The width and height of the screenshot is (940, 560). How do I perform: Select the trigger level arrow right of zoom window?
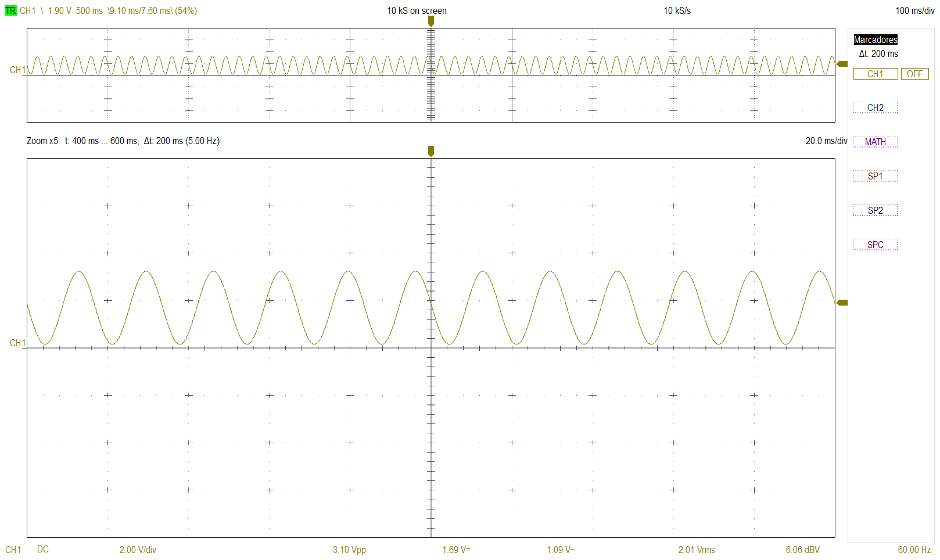click(x=842, y=303)
